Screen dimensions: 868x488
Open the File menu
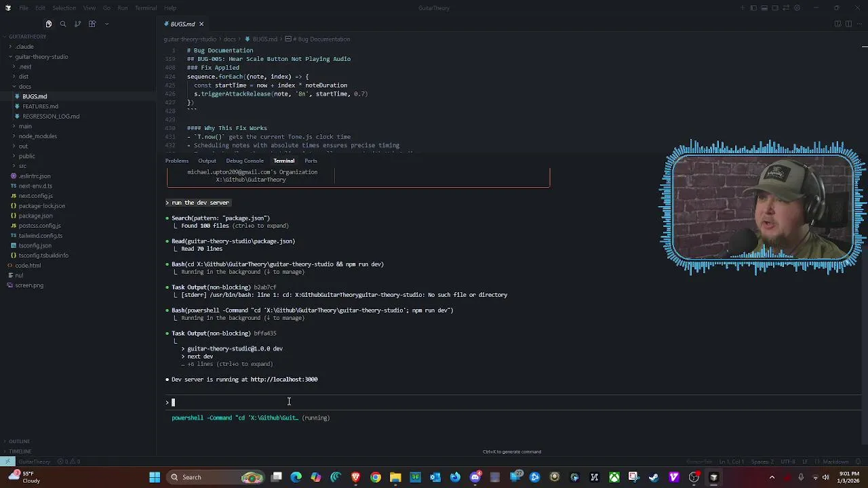coord(24,8)
